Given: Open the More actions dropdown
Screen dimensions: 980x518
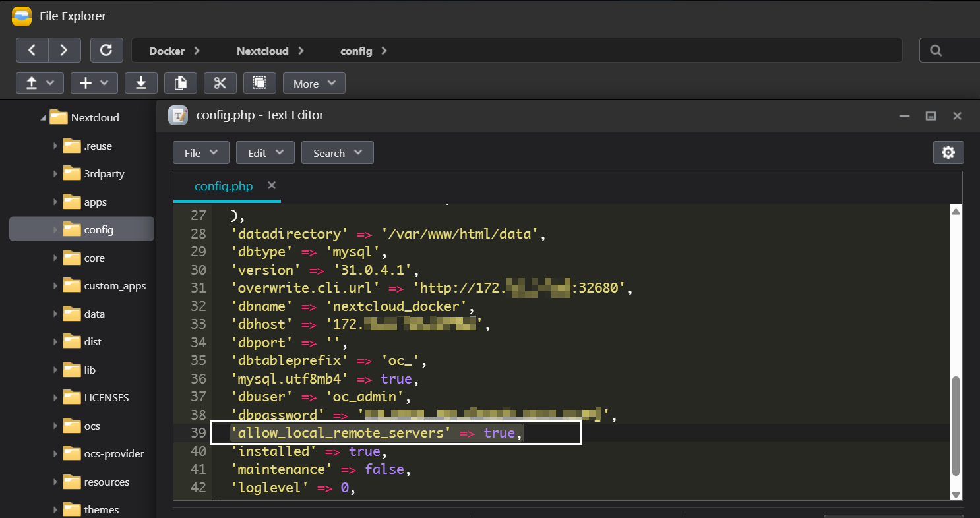Looking at the screenshot, I should pyautogui.click(x=314, y=84).
